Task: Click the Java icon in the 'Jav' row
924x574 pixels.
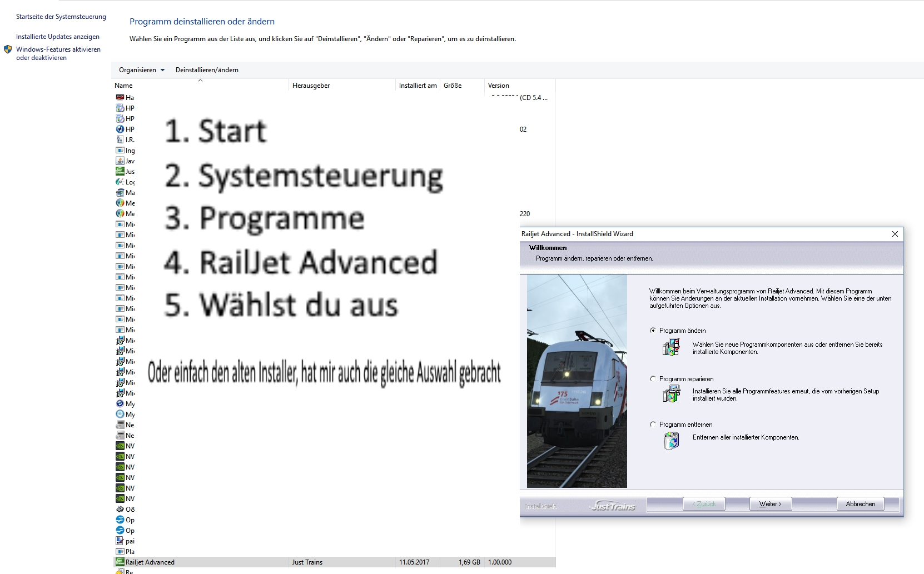Action: click(120, 161)
